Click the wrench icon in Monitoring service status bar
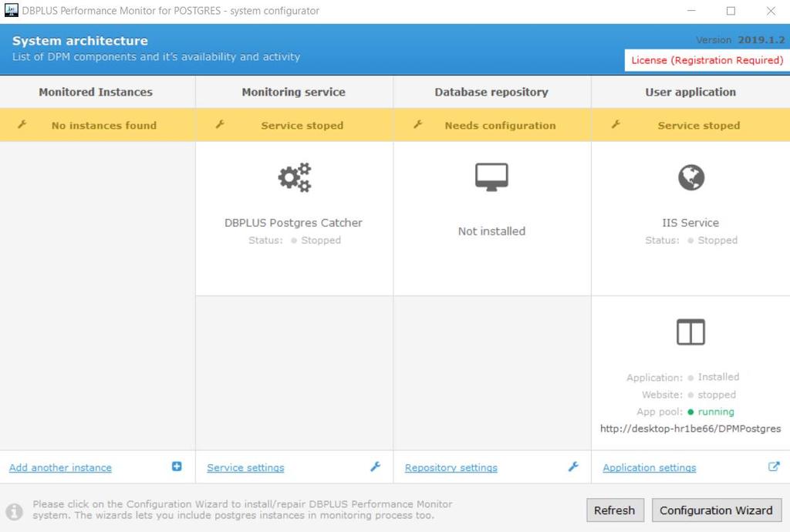Viewport: 790px width, 532px height. pyautogui.click(x=220, y=124)
